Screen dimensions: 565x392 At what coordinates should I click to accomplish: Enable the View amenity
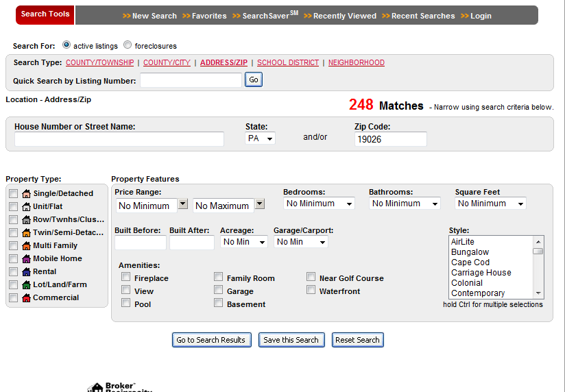tap(125, 290)
